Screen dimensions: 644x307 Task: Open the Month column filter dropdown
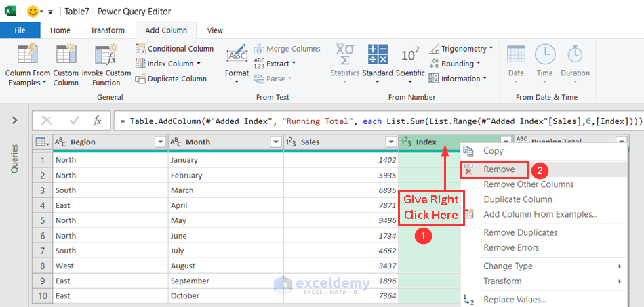(x=275, y=142)
